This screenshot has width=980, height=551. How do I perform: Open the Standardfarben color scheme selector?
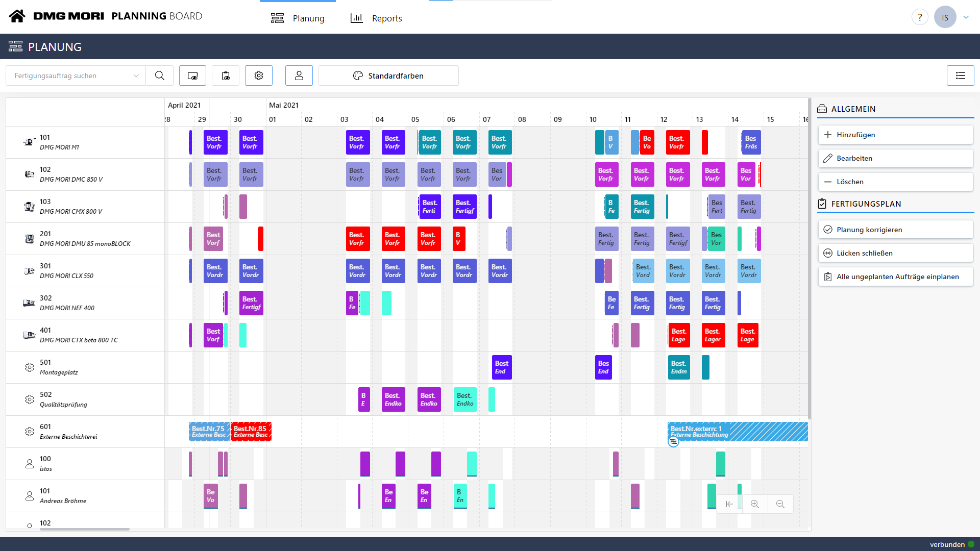388,76
